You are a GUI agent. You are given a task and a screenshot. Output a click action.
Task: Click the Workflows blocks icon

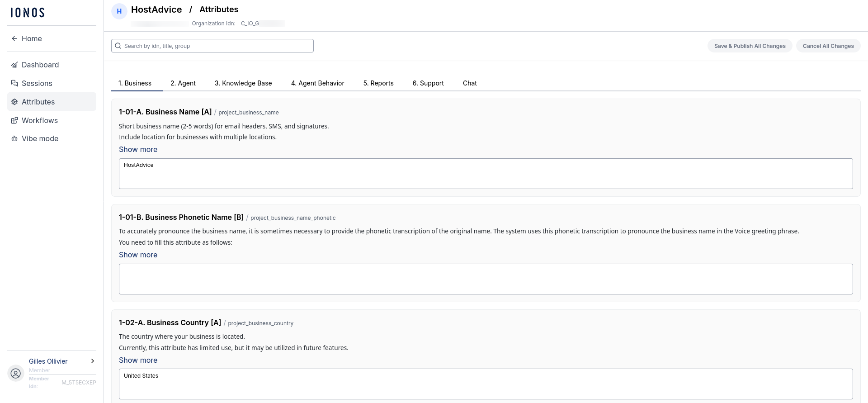pos(14,120)
